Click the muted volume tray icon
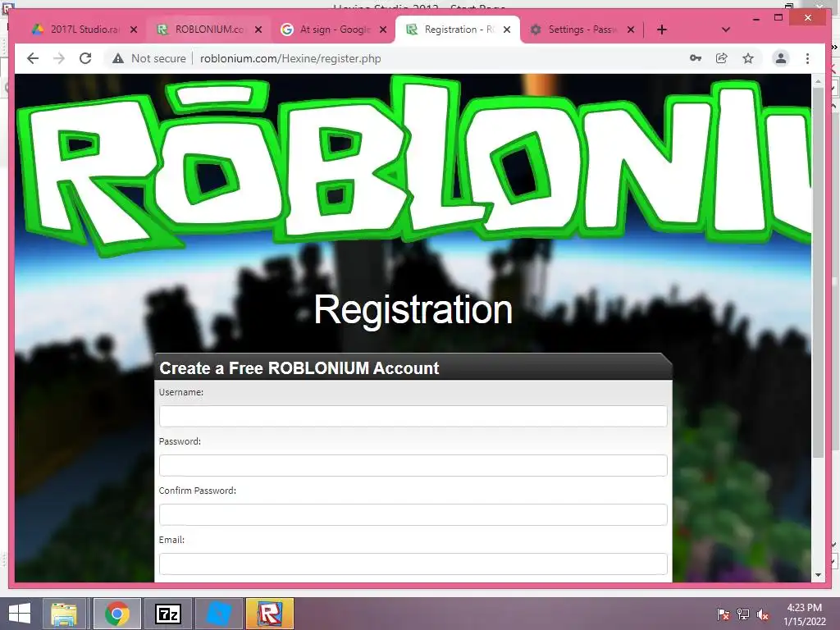 pos(763,614)
